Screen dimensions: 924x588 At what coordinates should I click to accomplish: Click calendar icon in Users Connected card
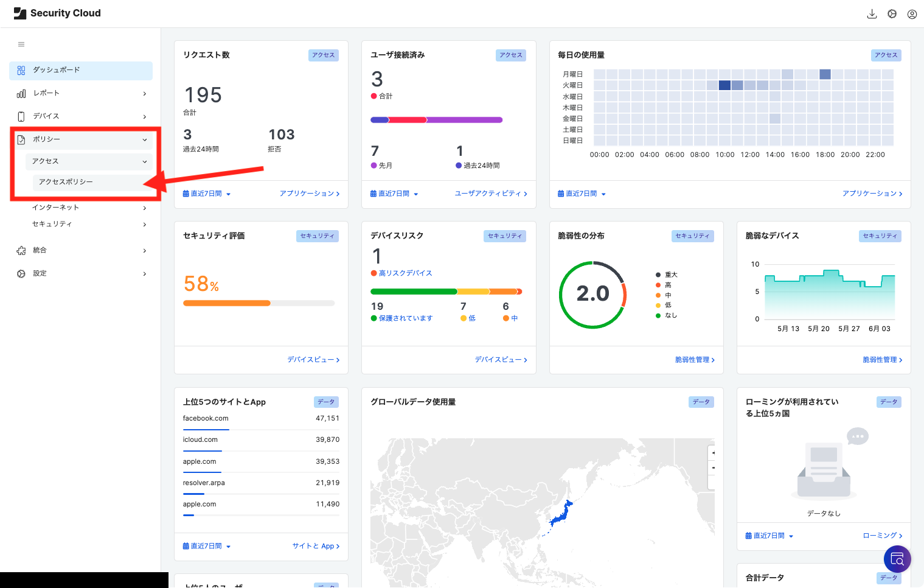pos(373,194)
